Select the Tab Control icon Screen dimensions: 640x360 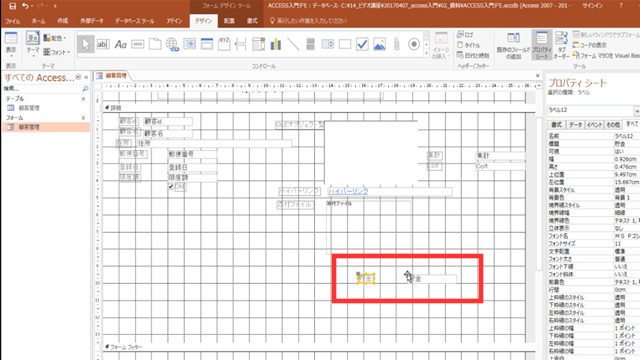(x=155, y=44)
